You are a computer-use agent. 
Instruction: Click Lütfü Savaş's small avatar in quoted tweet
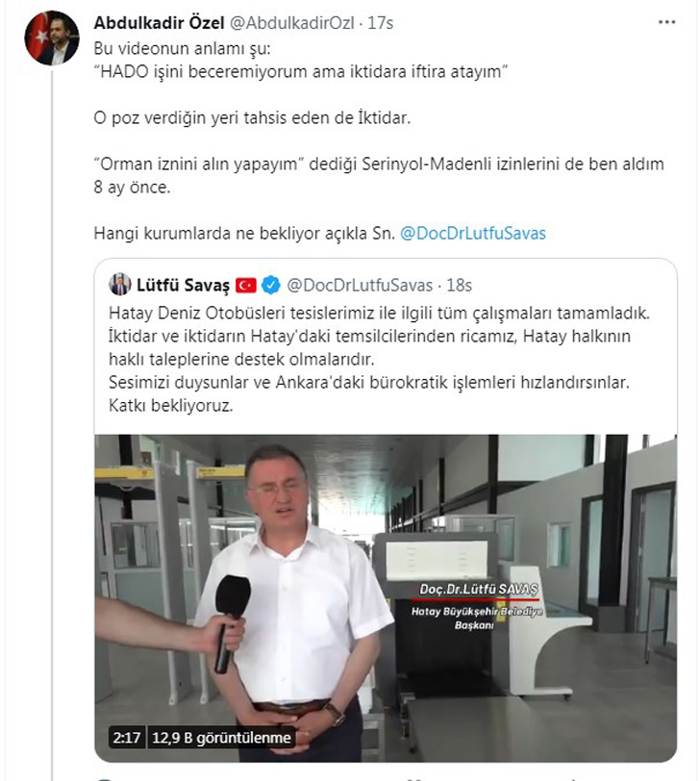click(x=120, y=285)
